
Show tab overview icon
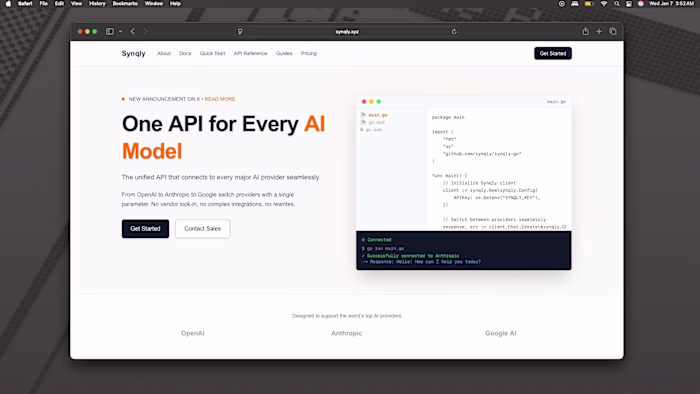[612, 31]
